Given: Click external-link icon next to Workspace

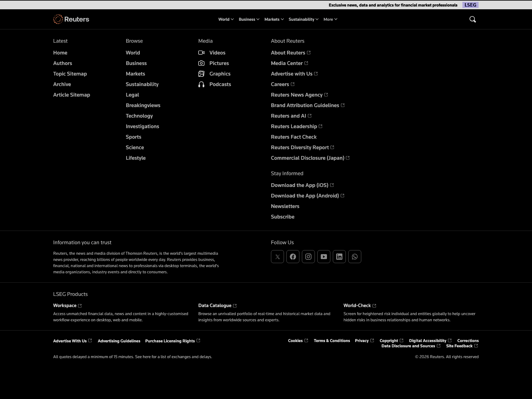Looking at the screenshot, I should point(80,306).
